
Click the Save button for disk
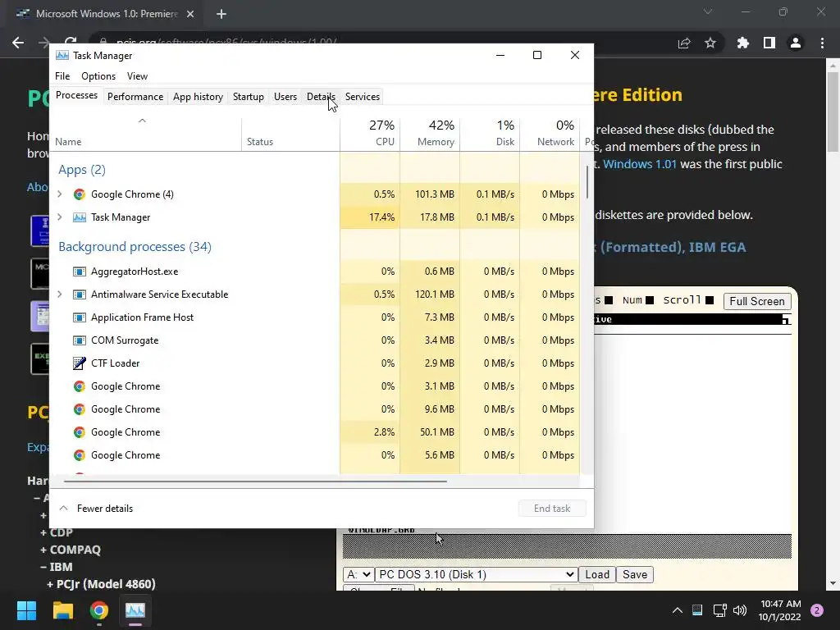[x=634, y=574]
